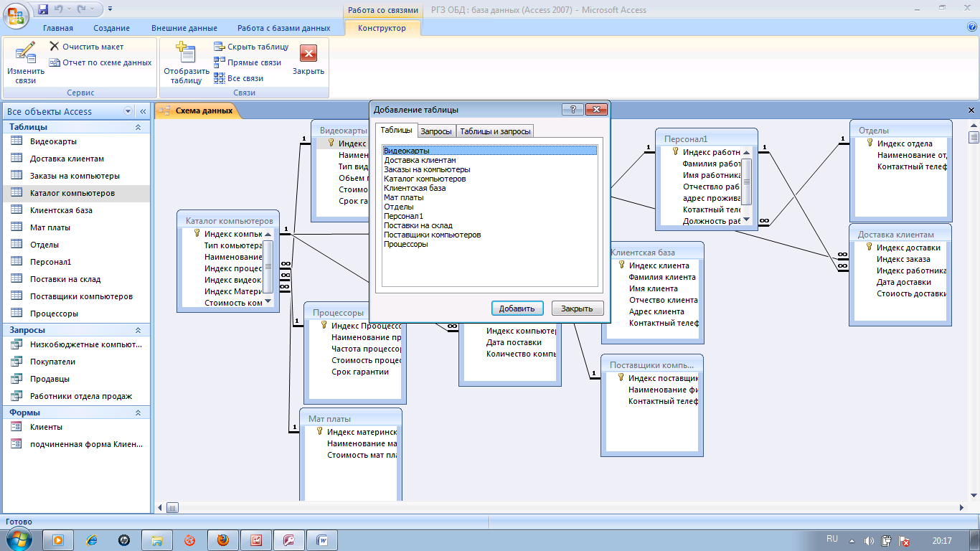980x551 pixels.
Task: Click schema vertical scrollbar up arrow
Action: pos(974,126)
